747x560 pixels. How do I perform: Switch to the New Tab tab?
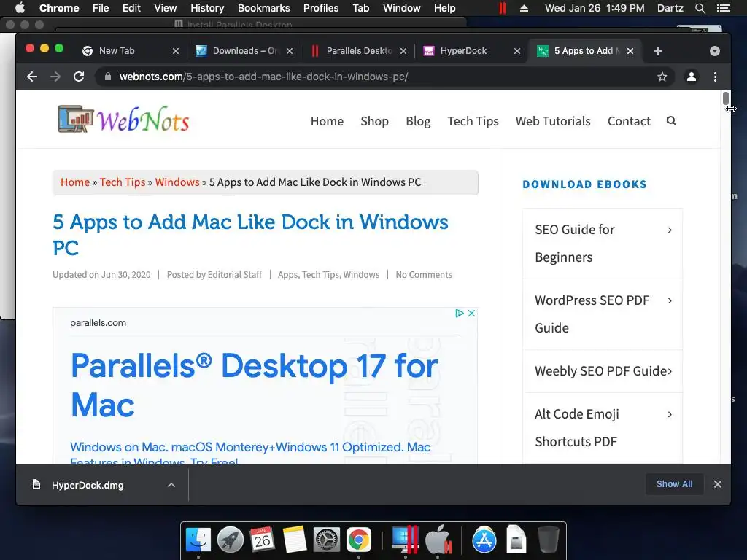pyautogui.click(x=117, y=51)
